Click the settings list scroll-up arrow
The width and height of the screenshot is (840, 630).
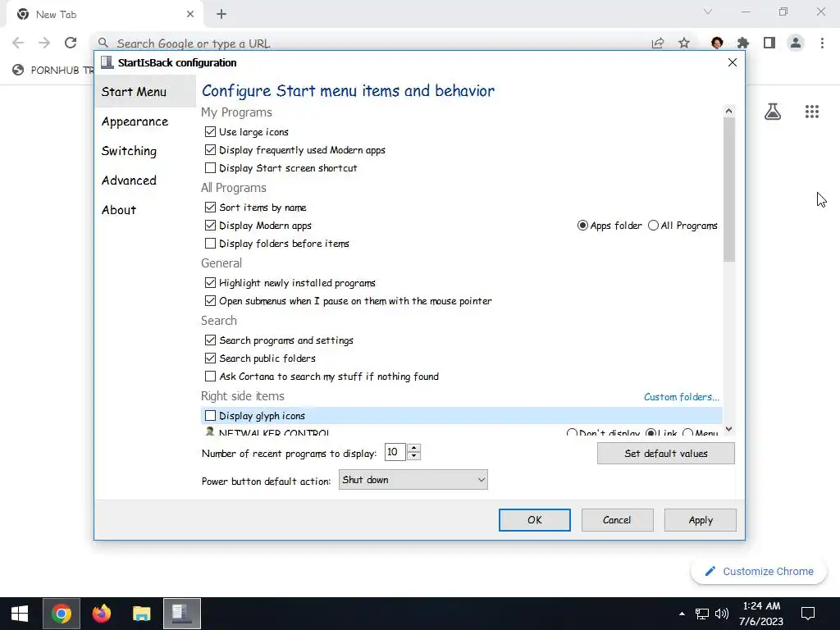coord(728,111)
